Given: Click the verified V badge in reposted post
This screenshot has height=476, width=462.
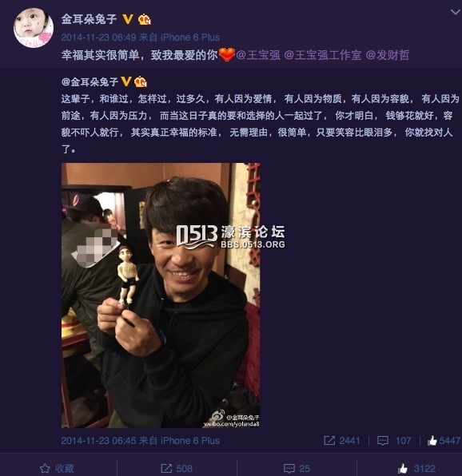Looking at the screenshot, I should [126, 81].
